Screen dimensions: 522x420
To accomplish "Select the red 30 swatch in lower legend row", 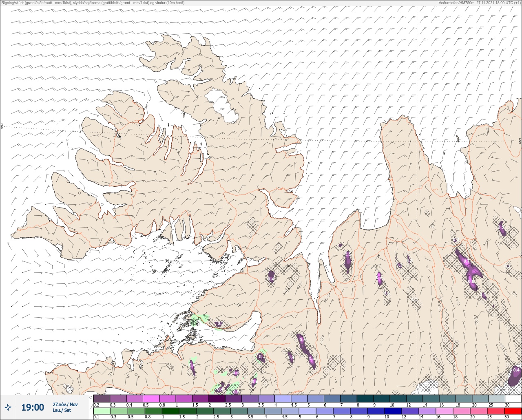I will tap(513, 410).
